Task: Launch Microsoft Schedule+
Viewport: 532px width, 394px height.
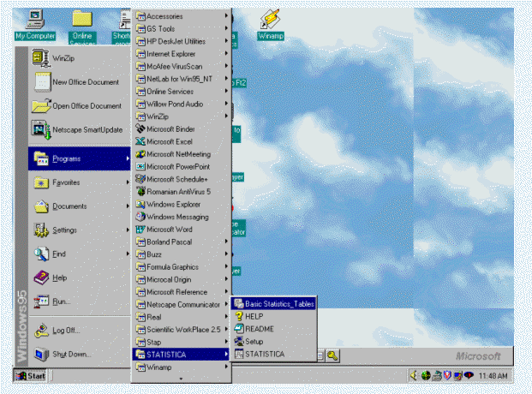Action: click(x=182, y=179)
